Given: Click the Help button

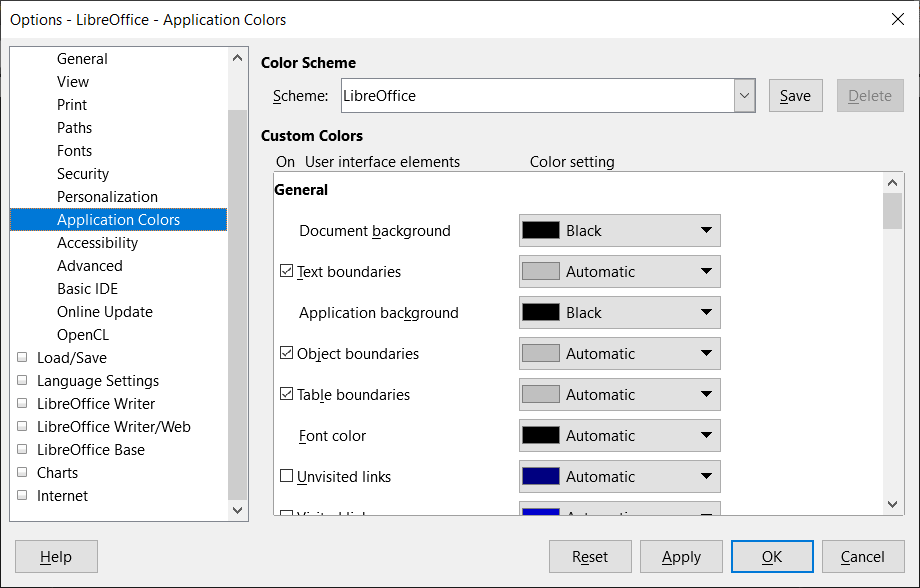Looking at the screenshot, I should pos(56,556).
